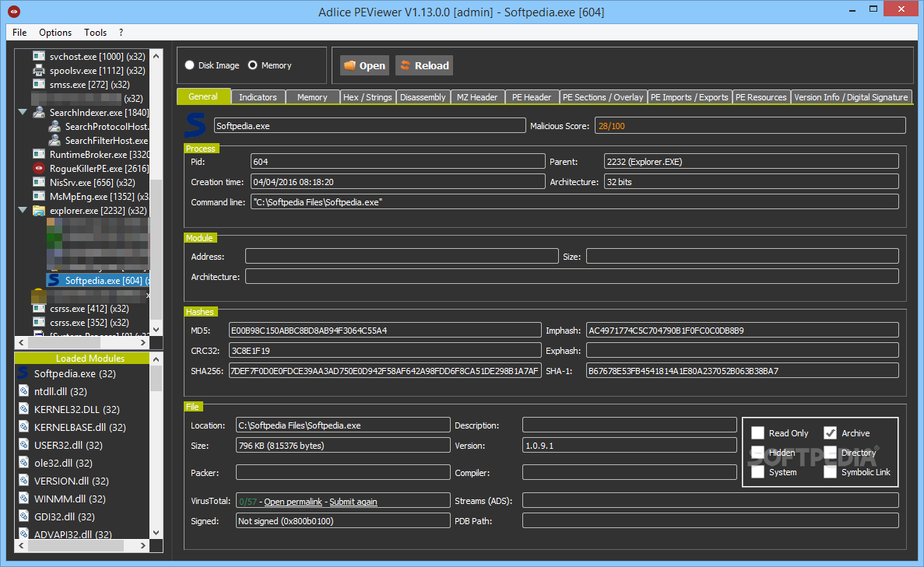Click Loaded Modules scroll down arrow
The image size is (924, 567).
(x=156, y=533)
